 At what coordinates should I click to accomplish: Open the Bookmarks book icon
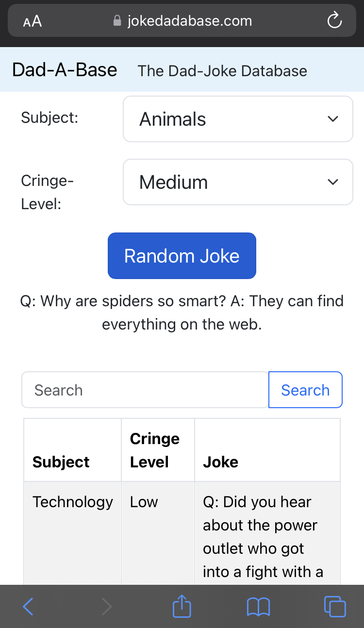tap(258, 606)
